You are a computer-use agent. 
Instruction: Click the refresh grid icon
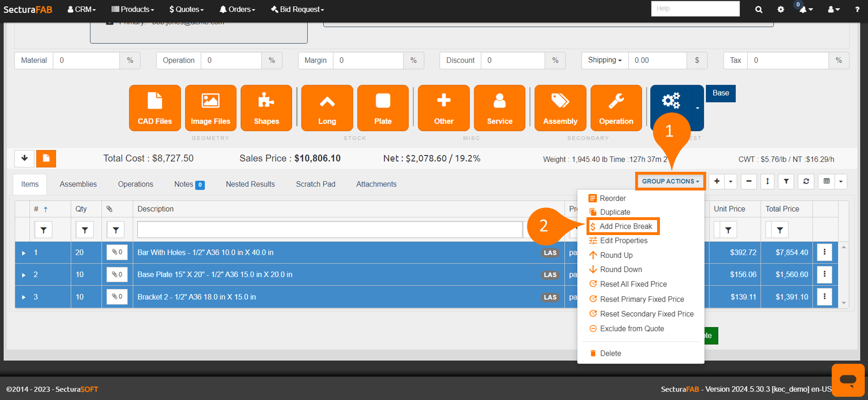(806, 182)
